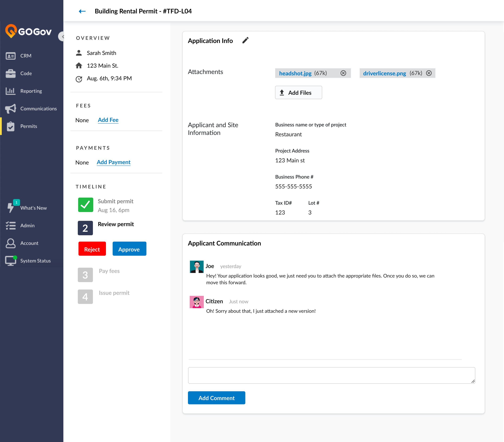Image resolution: width=504 pixels, height=442 pixels.
Task: Click Add Files to upload attachments
Action: [298, 92]
